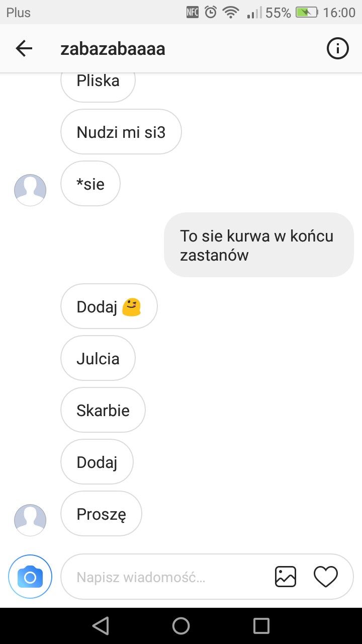
Task: Send a heart like icon
Action: click(326, 577)
